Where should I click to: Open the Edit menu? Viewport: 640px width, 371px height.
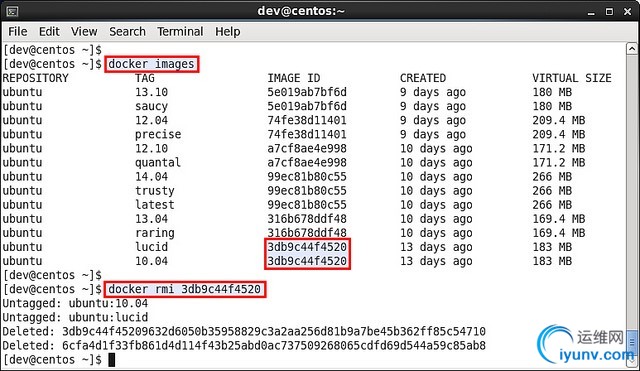coord(49,31)
